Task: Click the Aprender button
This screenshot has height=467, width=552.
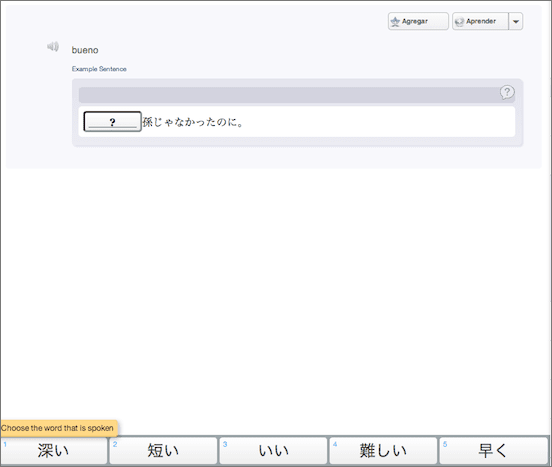Action: click(x=480, y=21)
